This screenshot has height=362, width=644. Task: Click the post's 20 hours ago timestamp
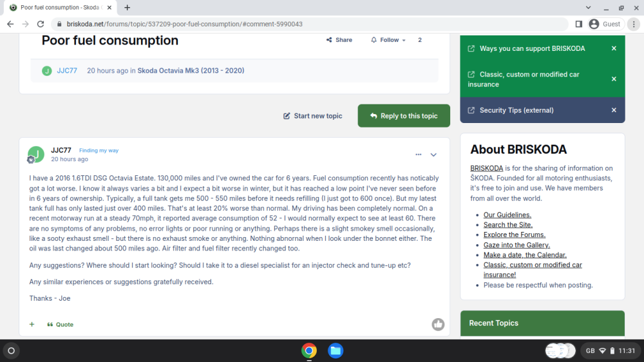point(70,159)
